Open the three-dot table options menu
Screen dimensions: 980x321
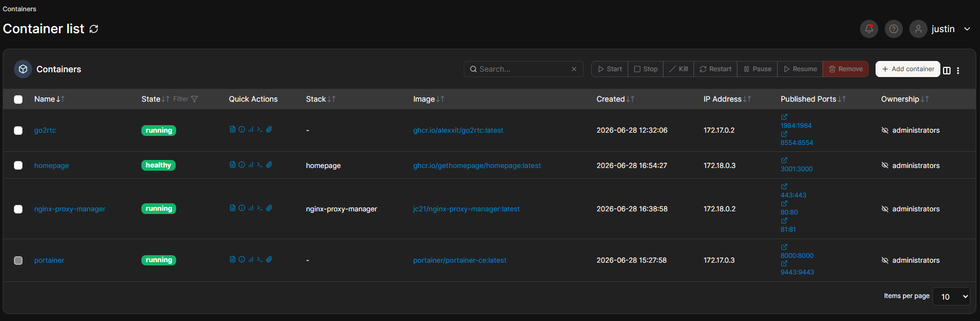(958, 70)
